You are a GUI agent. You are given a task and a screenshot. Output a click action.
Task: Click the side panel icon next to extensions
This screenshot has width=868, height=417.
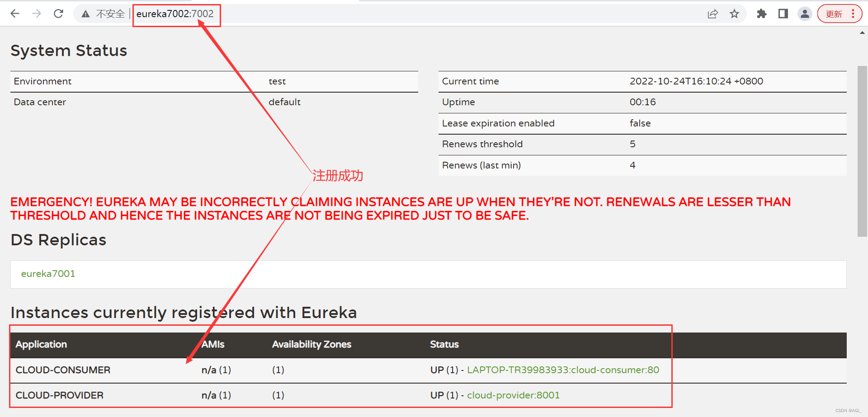coord(783,14)
